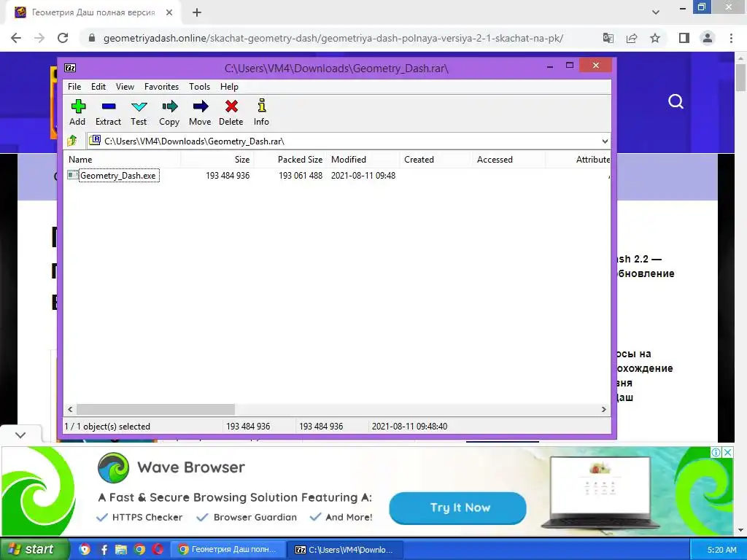
Task: Select the Геометрия Даш полная версия tab
Action: (93, 13)
